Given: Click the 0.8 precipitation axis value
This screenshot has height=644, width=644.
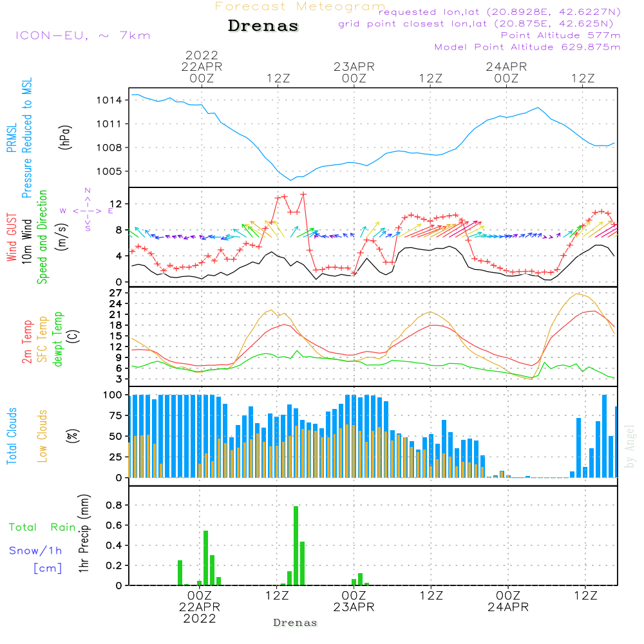Looking at the screenshot, I should (x=114, y=505).
